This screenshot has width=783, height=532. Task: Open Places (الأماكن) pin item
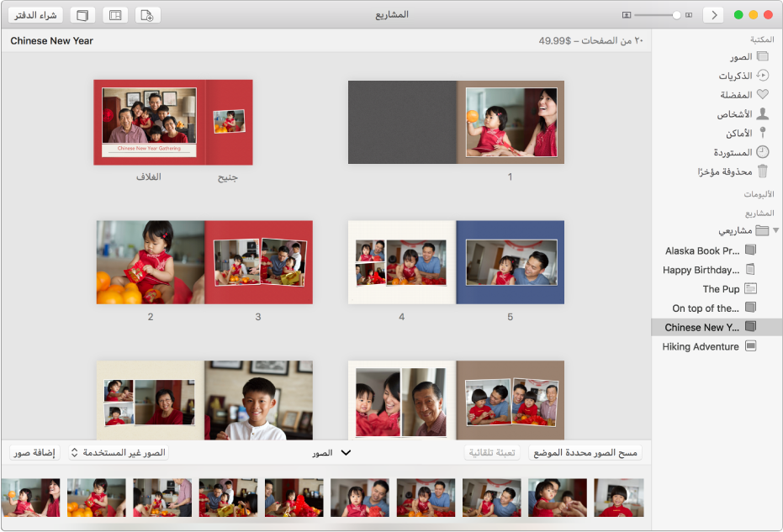click(746, 134)
